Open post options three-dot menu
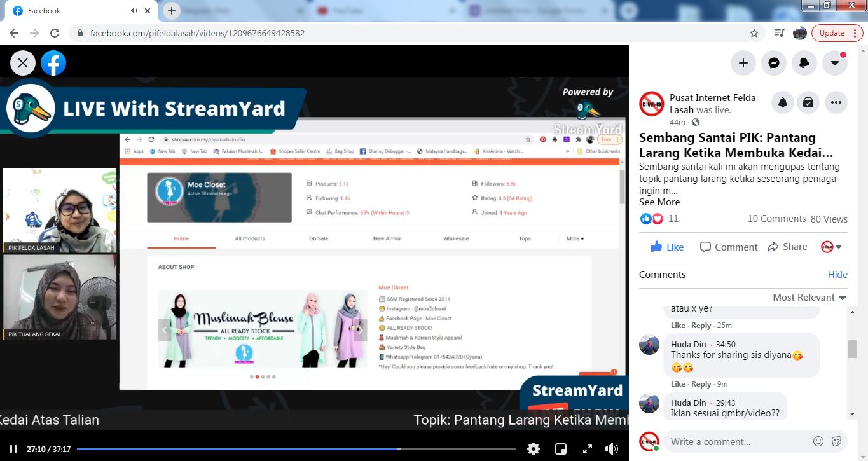 tap(836, 102)
